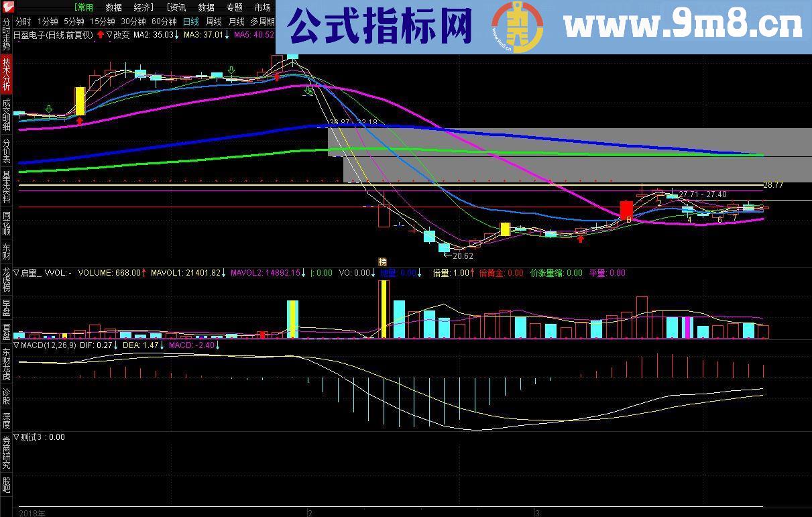Open the 诊股 sidebar panel
This screenshot has height=517, width=812.
[x=5, y=395]
